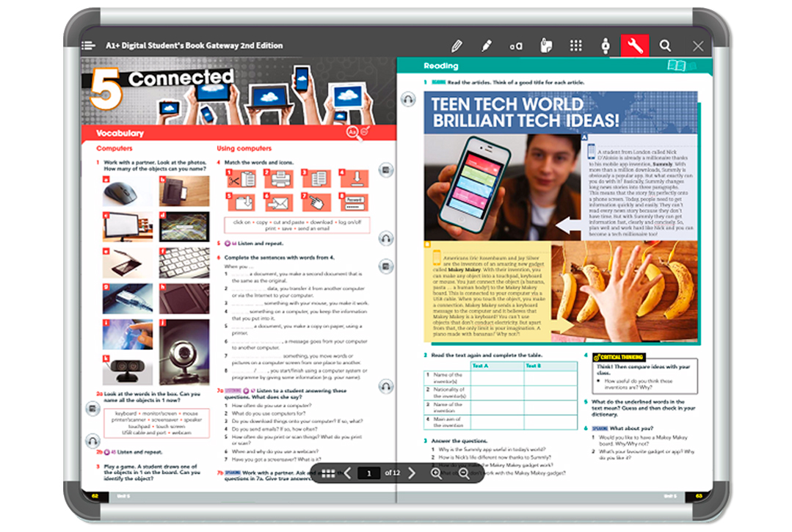
Task: Go to the previous page
Action: point(348,473)
